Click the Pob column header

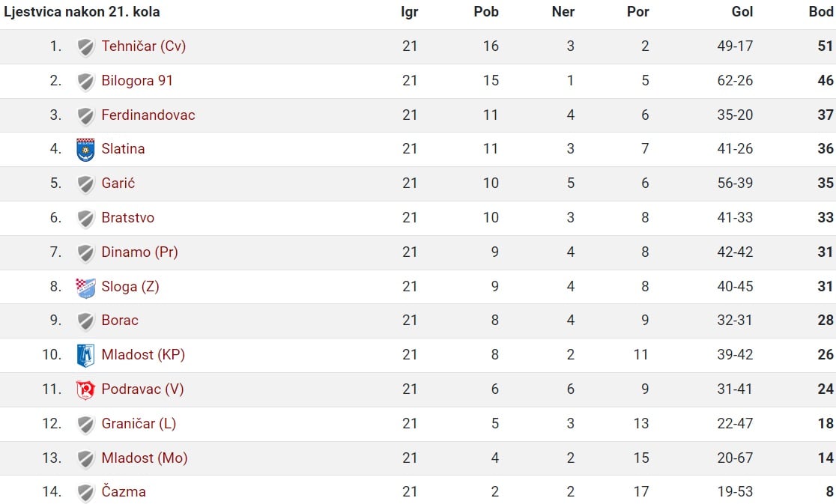point(486,12)
